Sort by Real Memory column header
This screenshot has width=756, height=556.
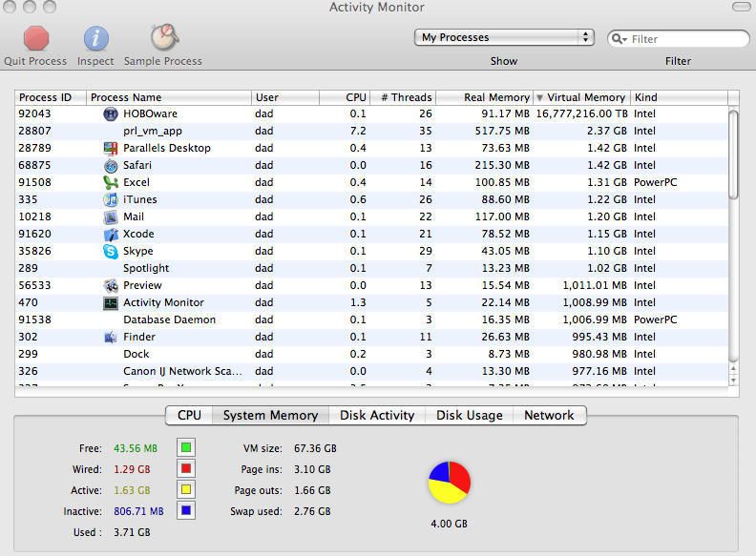[x=485, y=97]
